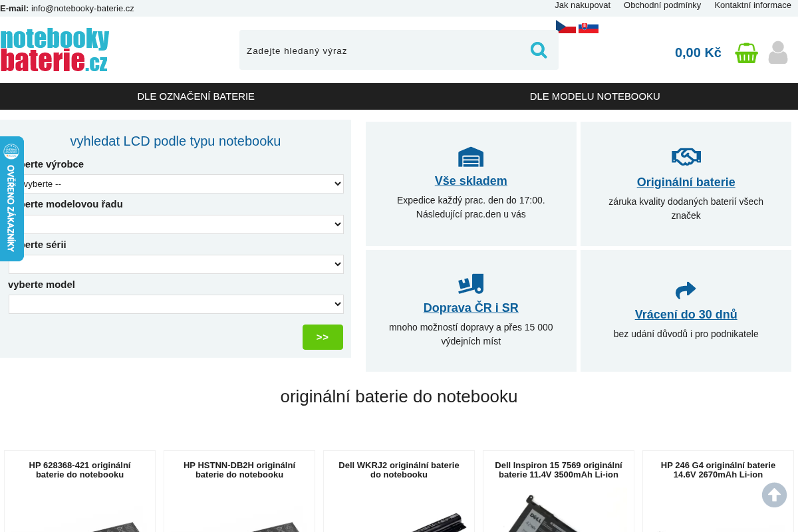
Task: Open the Vše skladem link
Action: click(x=471, y=181)
